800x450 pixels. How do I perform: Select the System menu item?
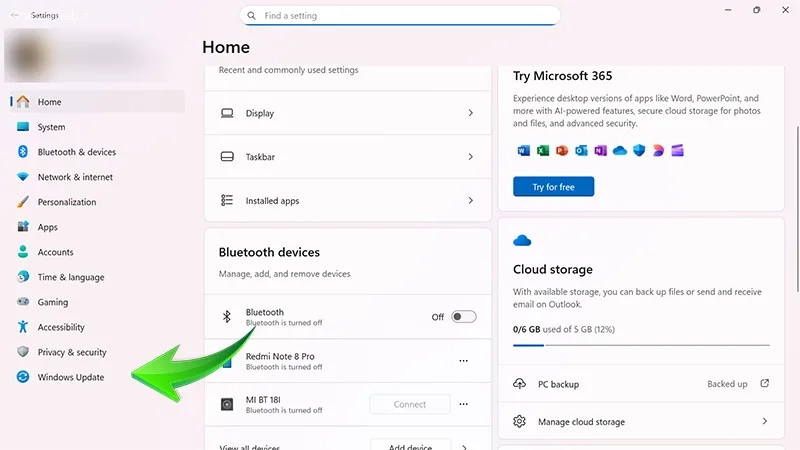tap(51, 127)
